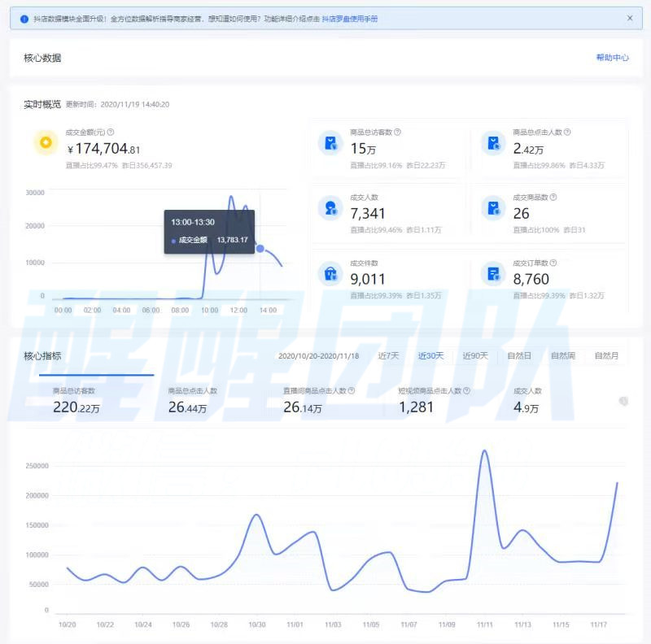Click the gold coin 成交金额 icon
This screenshot has width=651, height=644.
click(x=46, y=142)
